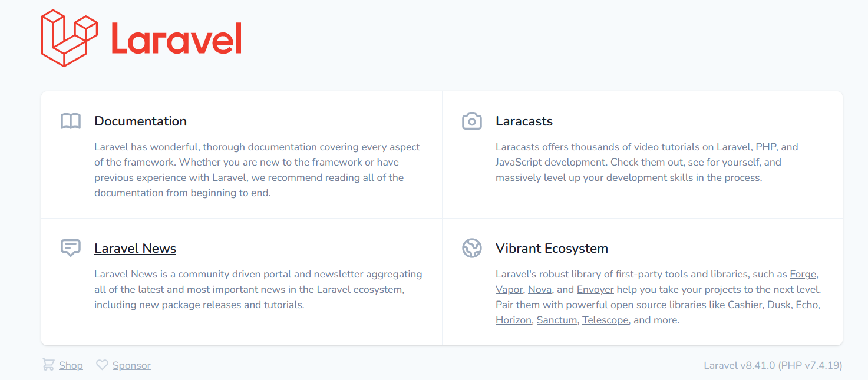Open the Documentation link

140,121
